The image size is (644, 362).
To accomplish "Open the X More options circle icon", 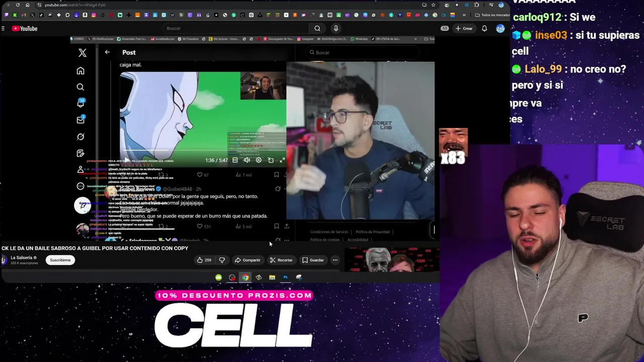I will [x=80, y=186].
